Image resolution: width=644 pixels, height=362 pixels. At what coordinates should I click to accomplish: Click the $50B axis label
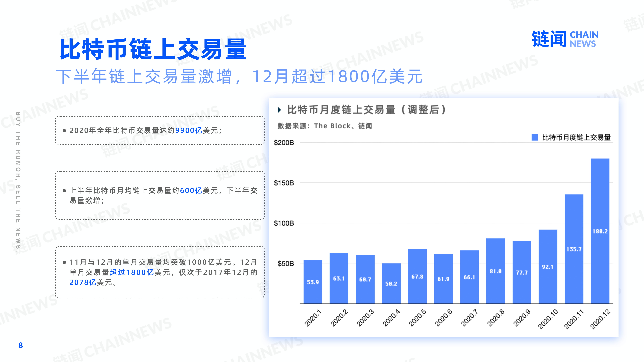(x=286, y=264)
